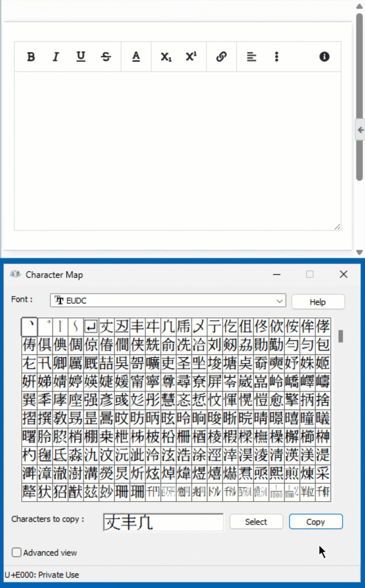Toggle subscript formatting

coord(166,57)
